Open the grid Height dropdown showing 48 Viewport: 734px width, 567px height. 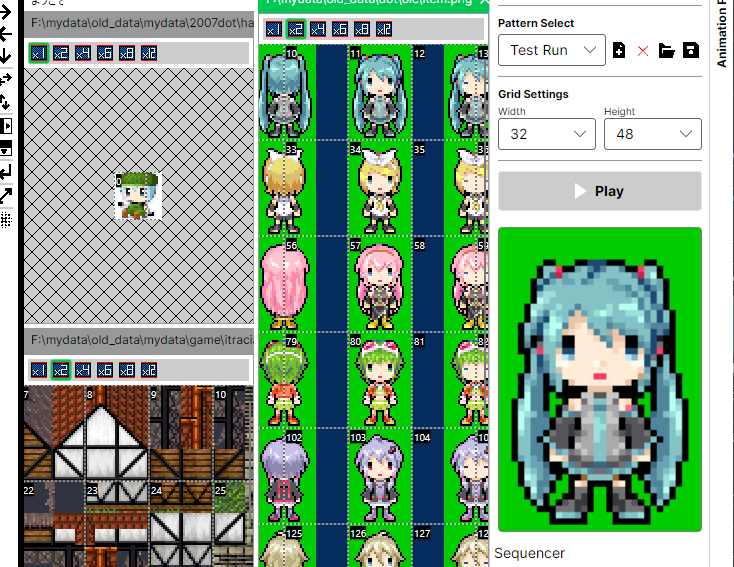point(653,134)
